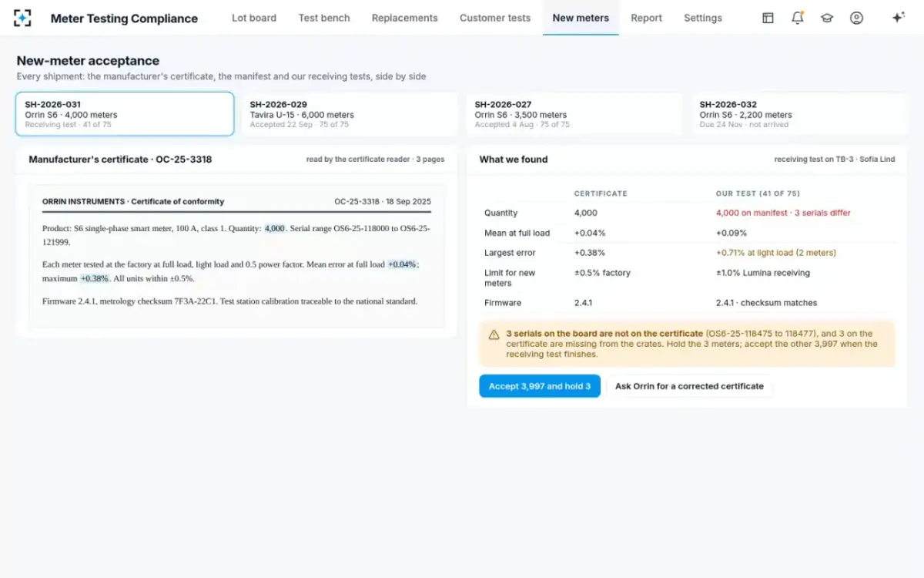Switch to the Test bench tab

324,18
